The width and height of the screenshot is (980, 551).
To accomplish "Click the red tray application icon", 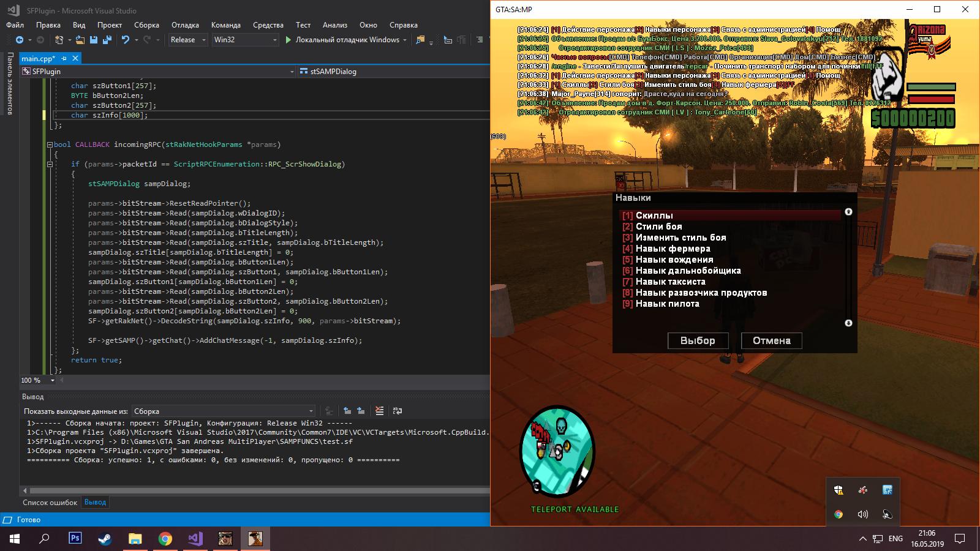I will tap(863, 490).
